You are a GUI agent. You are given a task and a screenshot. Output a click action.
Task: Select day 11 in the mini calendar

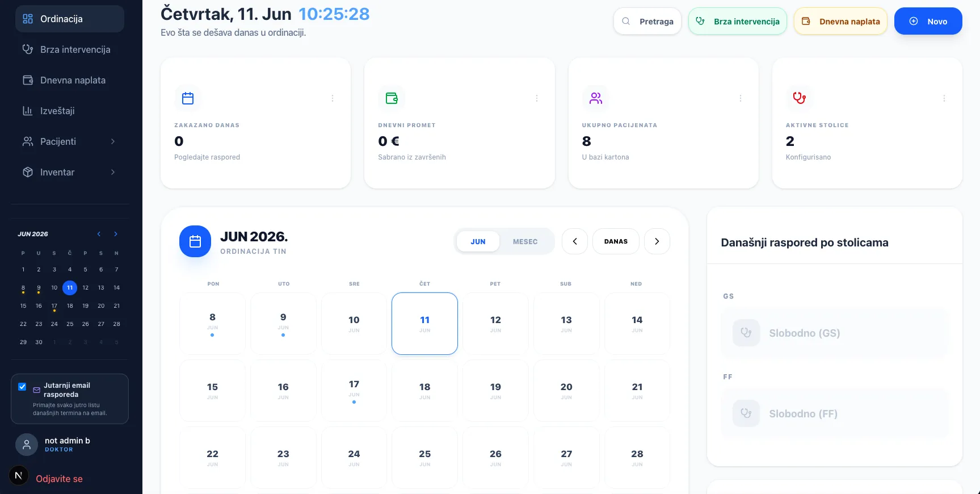tap(70, 288)
